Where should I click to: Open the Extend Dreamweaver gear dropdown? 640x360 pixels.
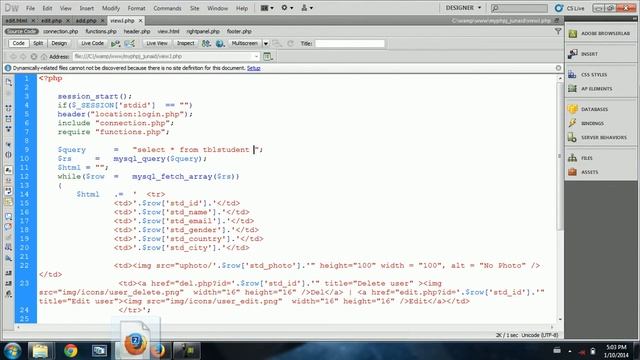[287, 8]
